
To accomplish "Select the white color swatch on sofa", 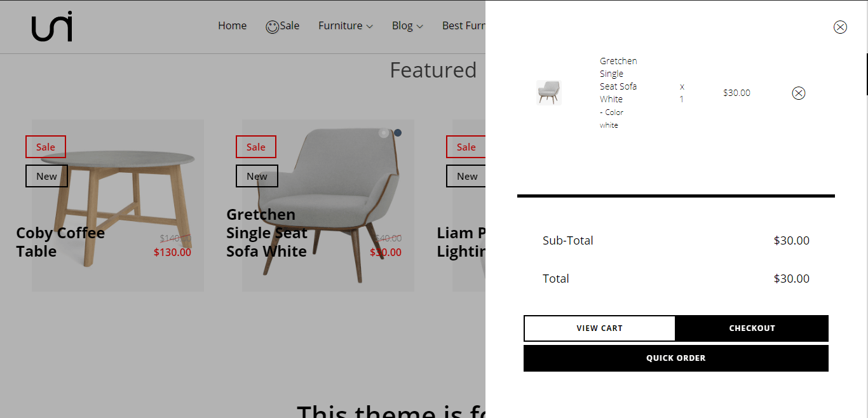I will coord(383,133).
